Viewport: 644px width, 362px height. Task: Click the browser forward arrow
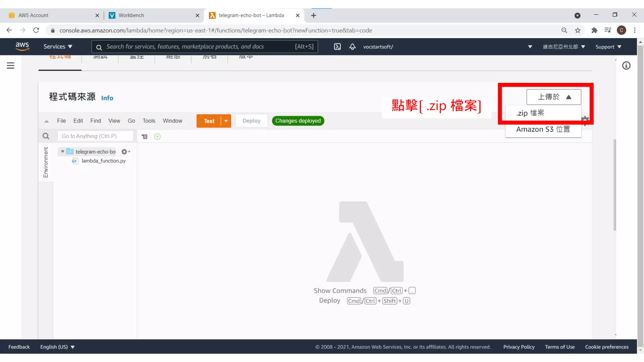[23, 30]
